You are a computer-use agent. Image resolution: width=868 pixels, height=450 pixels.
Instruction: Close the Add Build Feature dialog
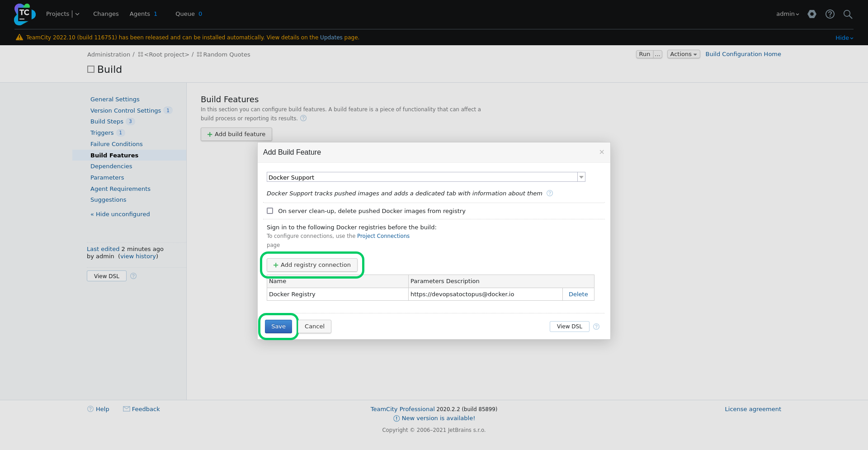click(x=602, y=152)
